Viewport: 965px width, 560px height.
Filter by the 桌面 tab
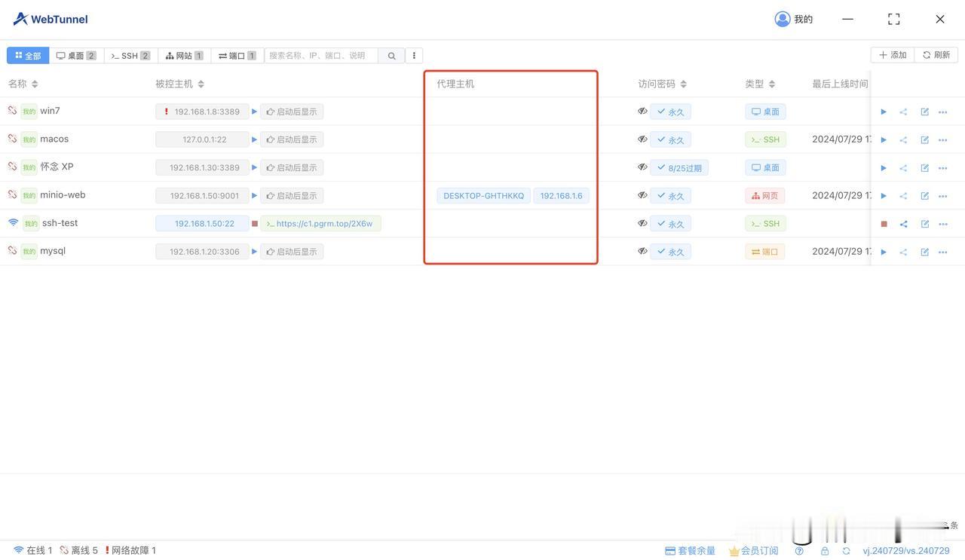76,56
